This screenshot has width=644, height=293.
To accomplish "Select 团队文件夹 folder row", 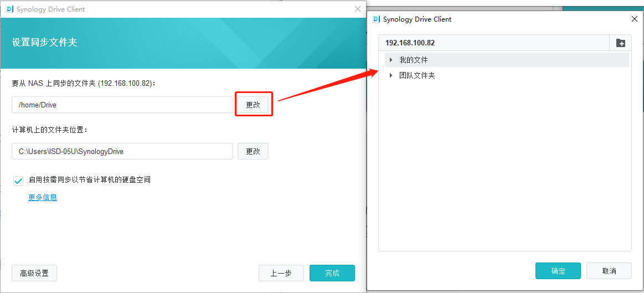I will (507, 76).
